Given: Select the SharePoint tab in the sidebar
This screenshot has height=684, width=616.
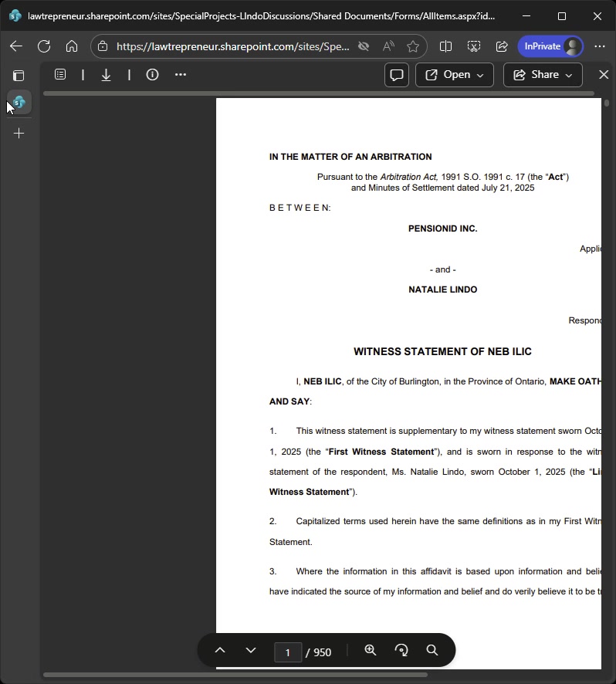Looking at the screenshot, I should click(x=19, y=103).
